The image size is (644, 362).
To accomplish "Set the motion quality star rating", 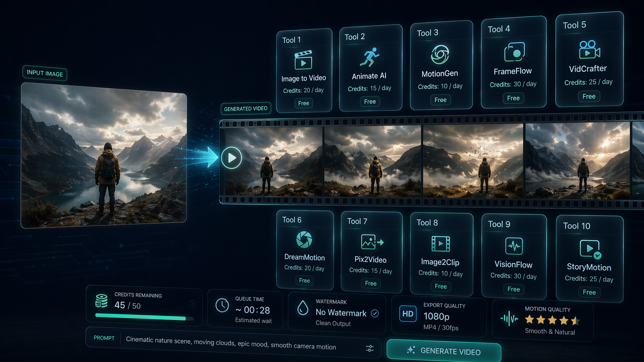I will click(x=552, y=320).
